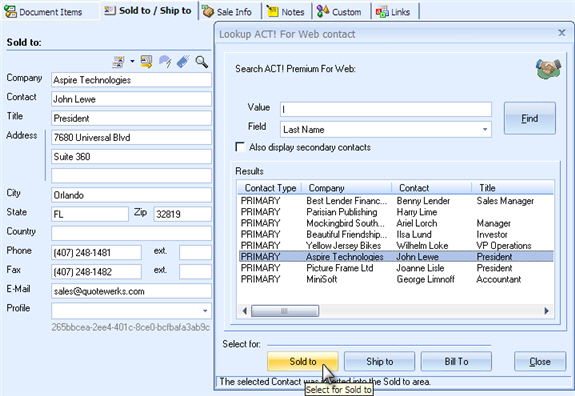575x396 pixels.
Task: Click the Find button
Action: point(530,118)
